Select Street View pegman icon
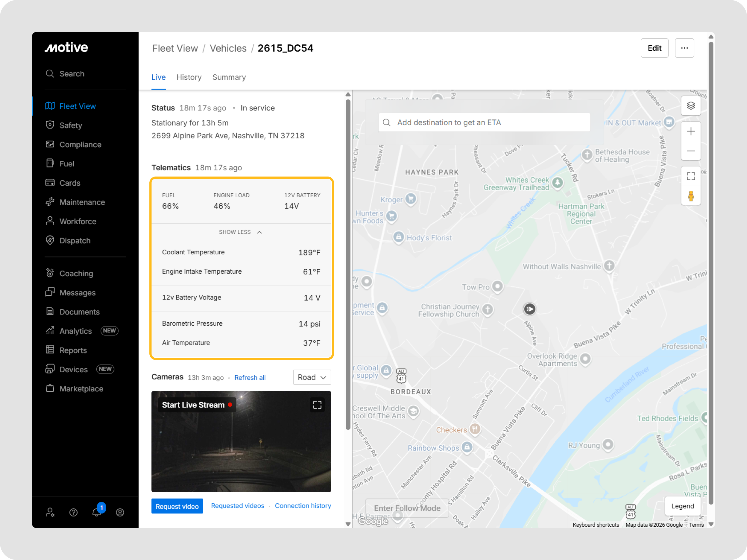The image size is (747, 560). [691, 196]
